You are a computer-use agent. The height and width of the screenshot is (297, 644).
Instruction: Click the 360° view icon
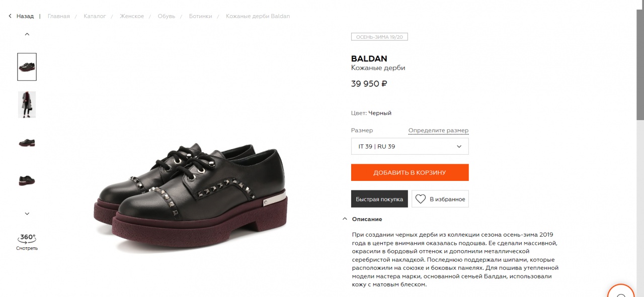pos(27,238)
